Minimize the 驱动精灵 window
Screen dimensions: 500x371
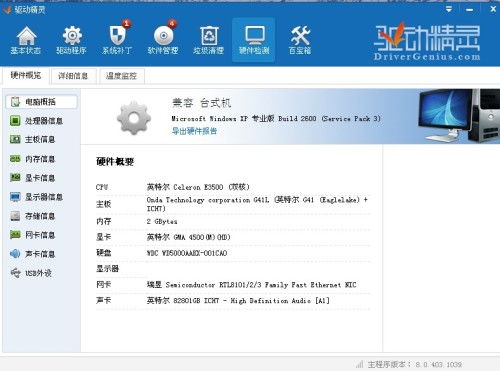pos(470,10)
